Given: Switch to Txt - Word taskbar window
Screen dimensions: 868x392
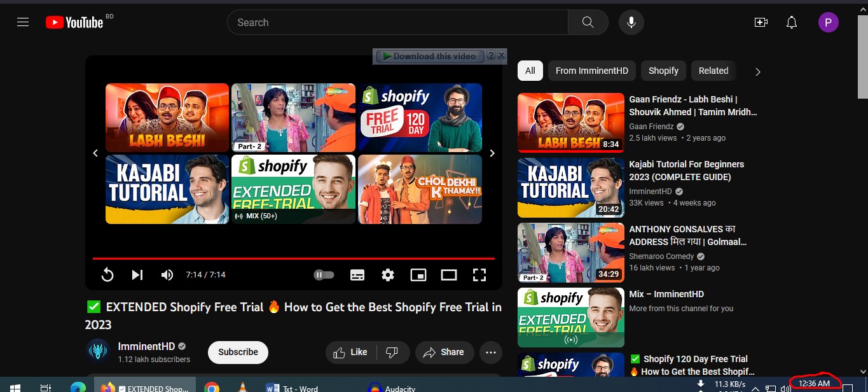Looking at the screenshot, I should click(x=293, y=388).
